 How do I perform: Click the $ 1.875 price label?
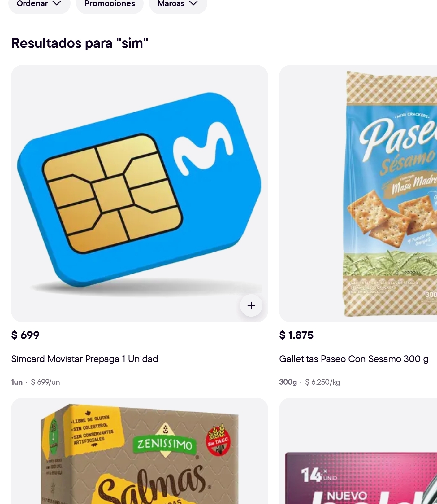pos(296,335)
